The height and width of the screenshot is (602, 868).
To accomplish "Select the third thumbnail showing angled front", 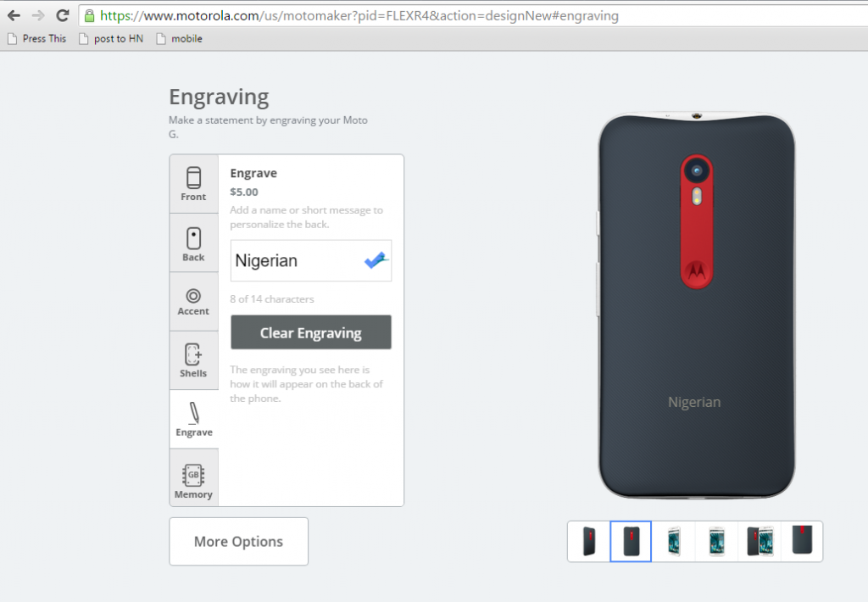I will (x=674, y=541).
